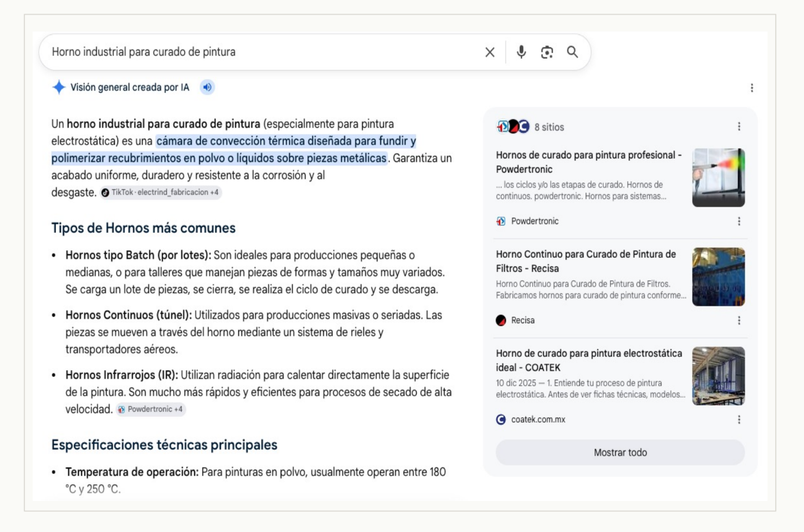Viewport: 804px width, 532px height.
Task: Click the TikTok icon in the source chip
Action: coord(106,193)
